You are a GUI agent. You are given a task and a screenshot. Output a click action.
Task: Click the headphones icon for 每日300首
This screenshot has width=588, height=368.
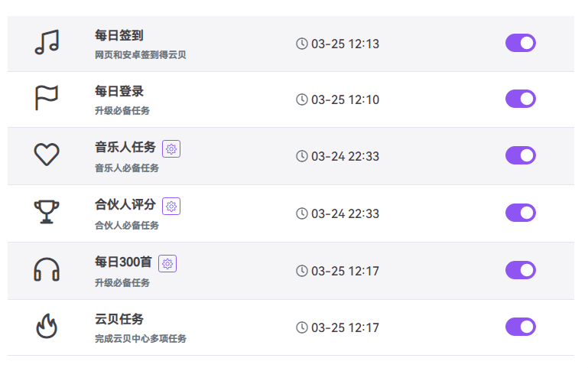tap(47, 269)
